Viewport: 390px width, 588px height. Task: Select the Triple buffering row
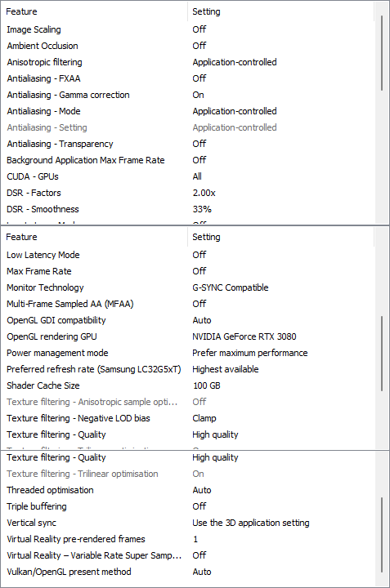[188, 506]
